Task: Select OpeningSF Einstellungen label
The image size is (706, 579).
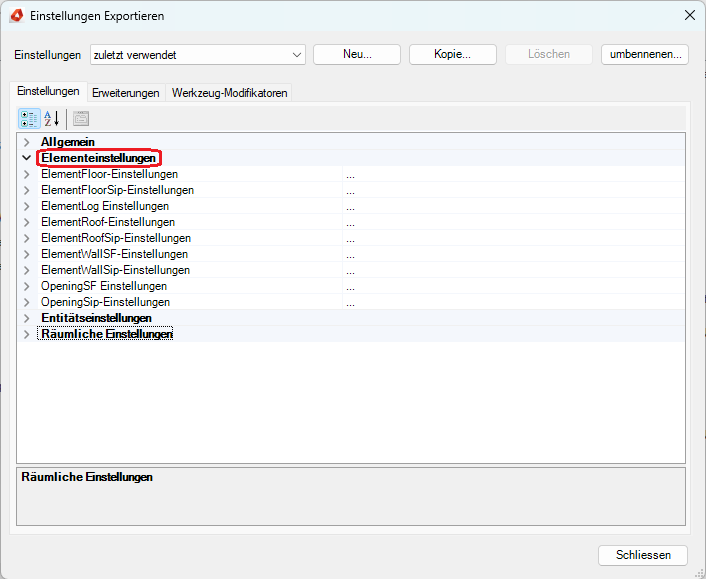Action: pyautogui.click(x=104, y=286)
